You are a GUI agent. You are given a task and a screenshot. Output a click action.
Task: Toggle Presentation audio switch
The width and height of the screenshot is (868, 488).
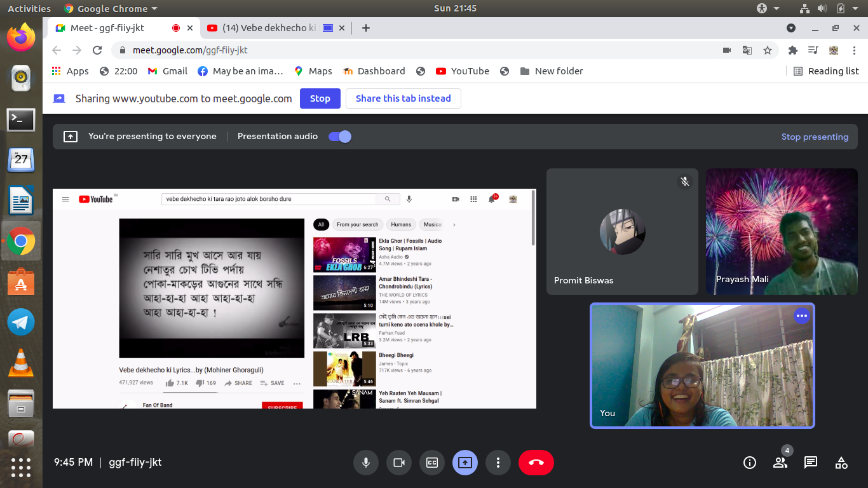[340, 137]
